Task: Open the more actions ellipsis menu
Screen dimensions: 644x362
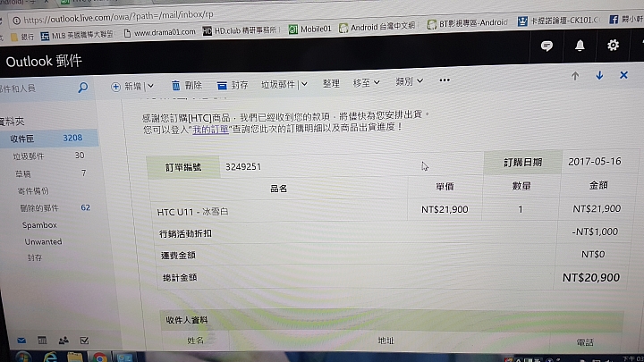Action: pos(445,80)
